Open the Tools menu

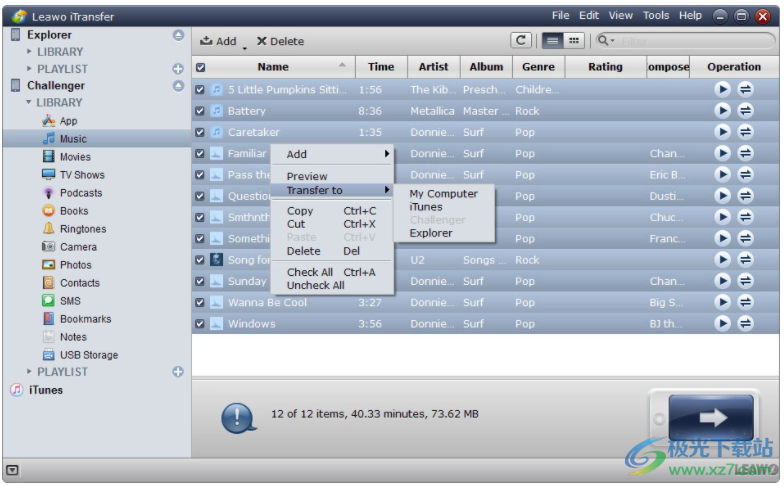click(656, 16)
